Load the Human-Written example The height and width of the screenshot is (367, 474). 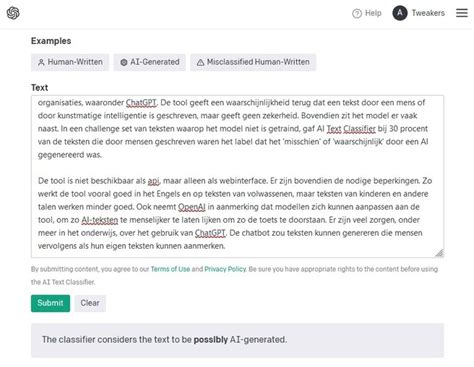pyautogui.click(x=70, y=62)
